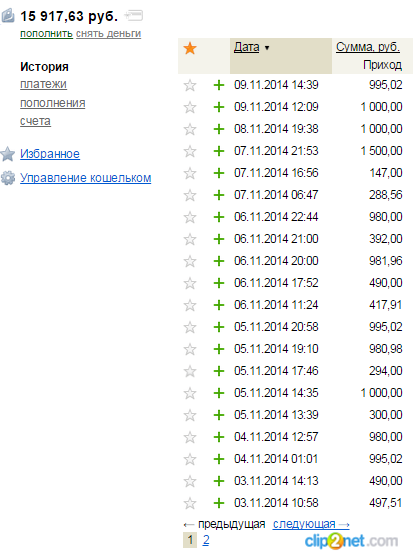
Task: Click green plus for 09.11.2014 14:39 entry
Action: click(219, 85)
